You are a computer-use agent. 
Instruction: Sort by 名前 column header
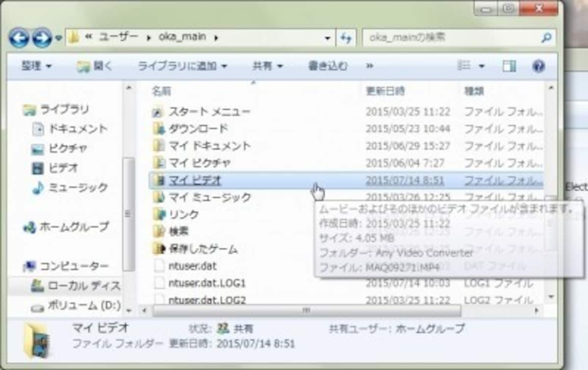161,91
